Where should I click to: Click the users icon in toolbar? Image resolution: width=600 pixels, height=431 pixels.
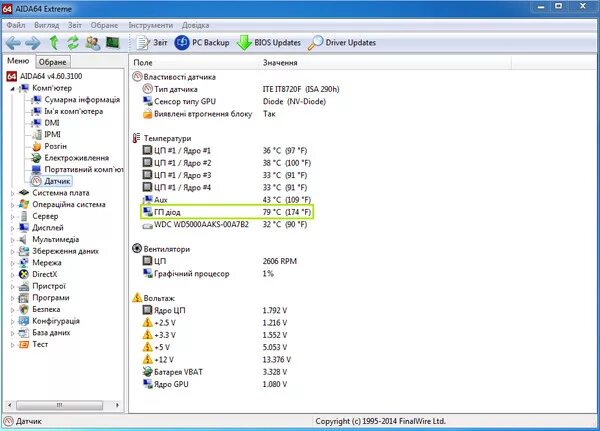pyautogui.click(x=93, y=42)
